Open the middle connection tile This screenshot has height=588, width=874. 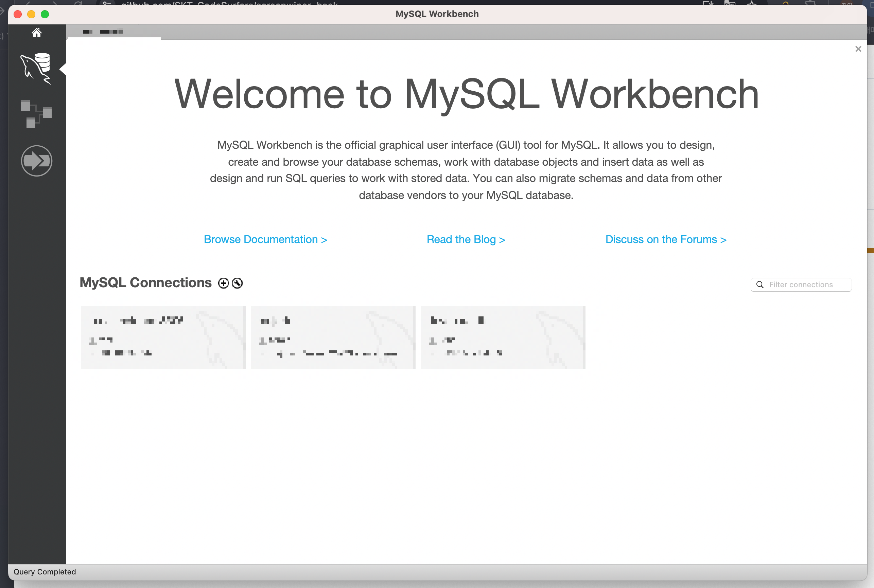tap(333, 337)
